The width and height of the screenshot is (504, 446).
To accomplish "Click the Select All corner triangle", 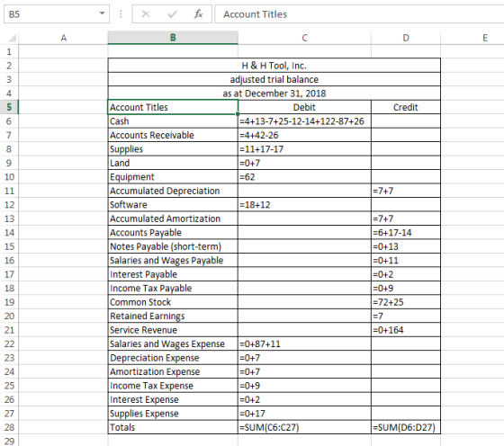I will [x=12, y=38].
